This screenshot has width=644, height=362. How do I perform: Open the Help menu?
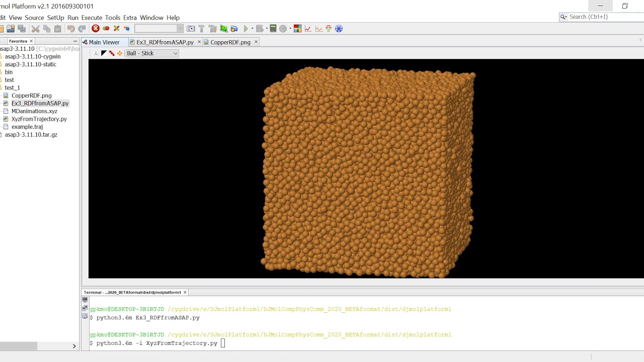(173, 18)
